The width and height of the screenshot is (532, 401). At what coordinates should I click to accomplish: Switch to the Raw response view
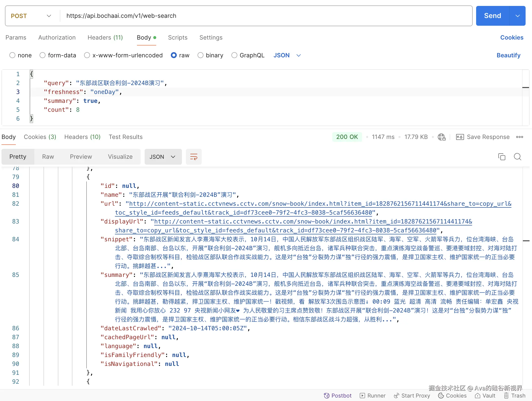click(48, 157)
